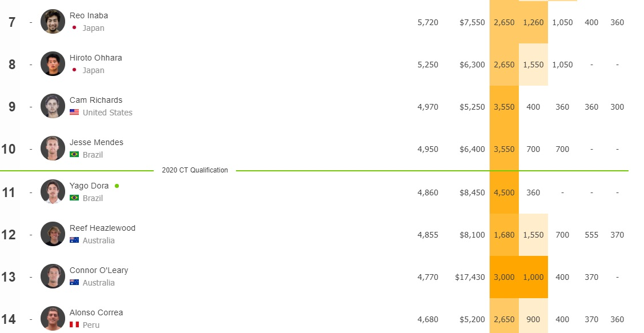
Task: Click Connor O'Leary's avatar
Action: (x=53, y=276)
